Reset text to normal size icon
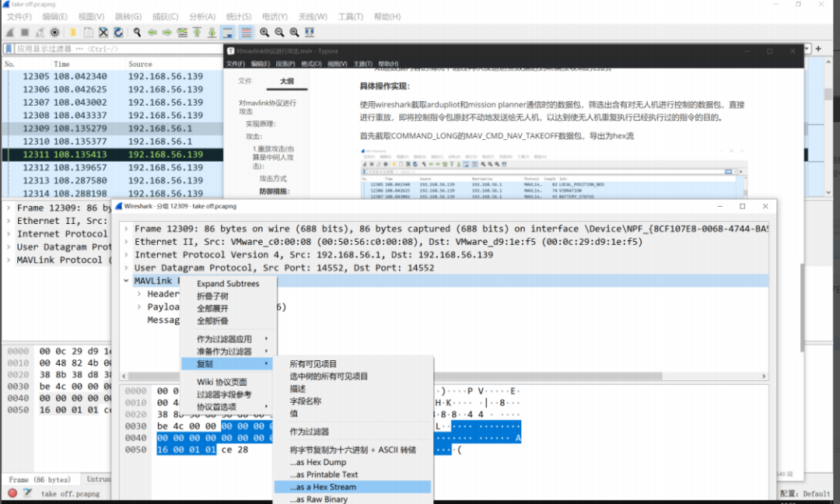 coord(295,33)
